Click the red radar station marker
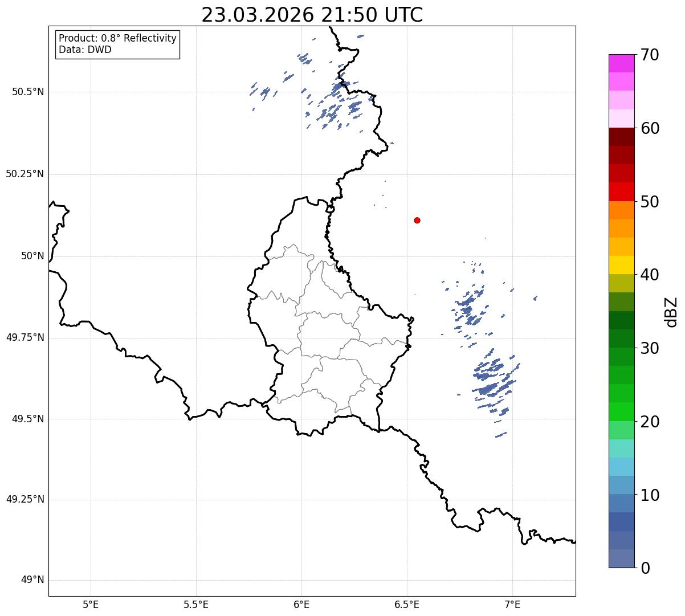This screenshot has width=685, height=616. (417, 220)
